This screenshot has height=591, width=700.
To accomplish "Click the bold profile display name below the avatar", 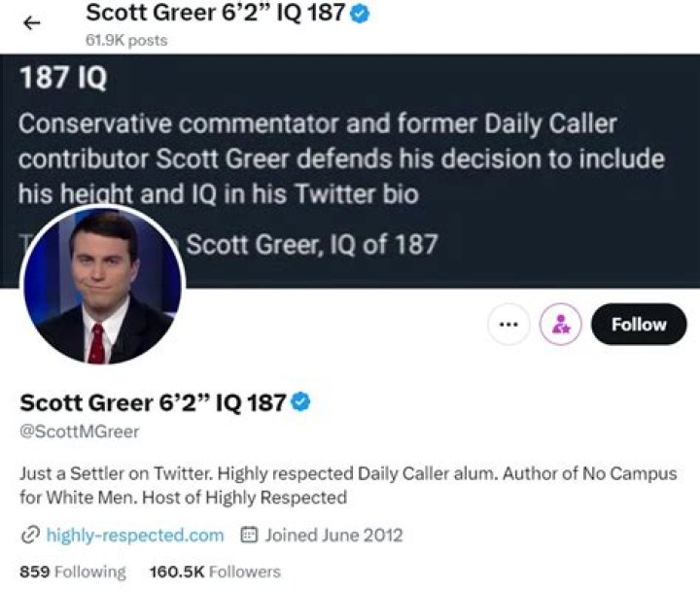I will coord(153,401).
